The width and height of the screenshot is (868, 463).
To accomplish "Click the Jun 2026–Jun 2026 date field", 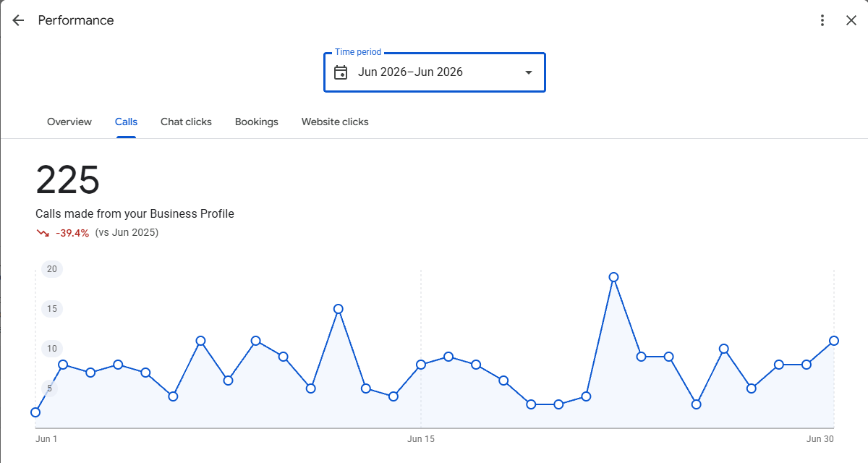I will (x=435, y=72).
